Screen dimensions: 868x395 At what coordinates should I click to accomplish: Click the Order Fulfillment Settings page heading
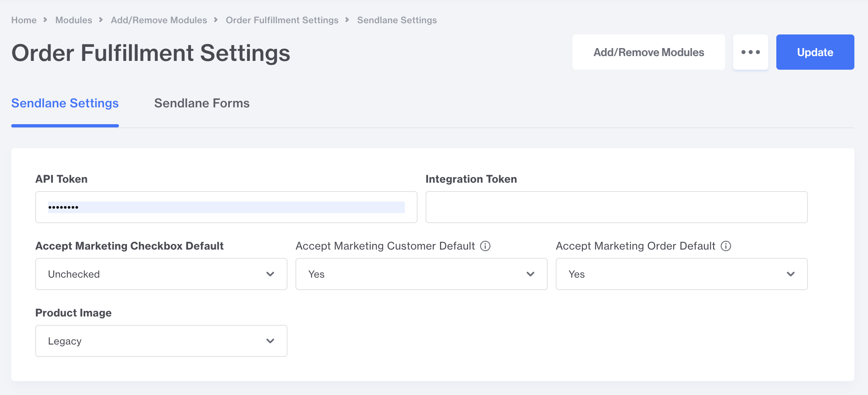[151, 53]
